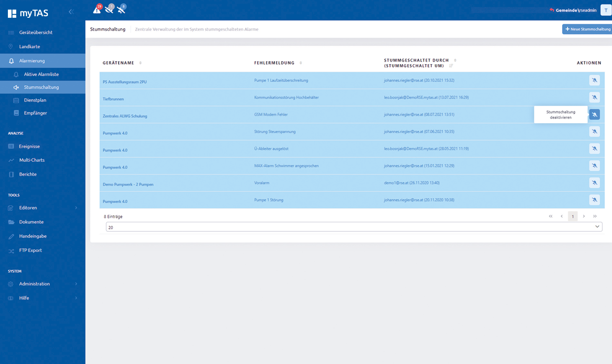Collapse the Alarmierung menu section
This screenshot has height=364, width=612.
(42, 61)
